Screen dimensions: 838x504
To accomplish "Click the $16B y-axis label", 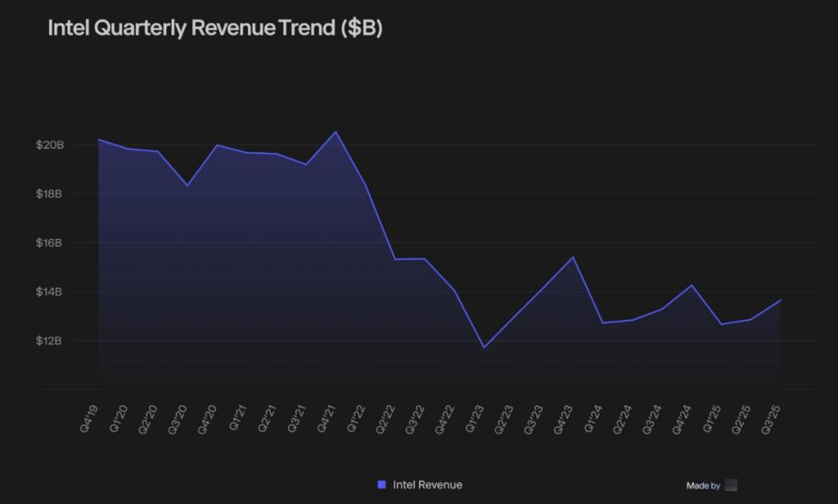I will (x=50, y=243).
